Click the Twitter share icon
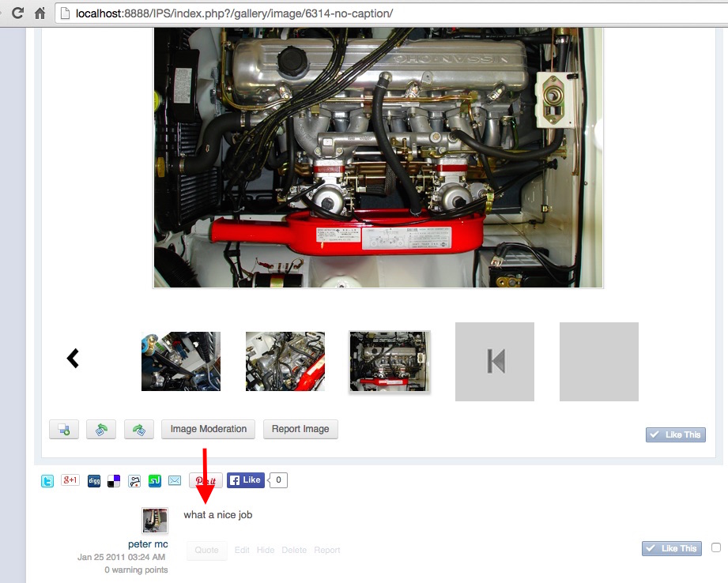Image resolution: width=728 pixels, height=583 pixels. 47,480
